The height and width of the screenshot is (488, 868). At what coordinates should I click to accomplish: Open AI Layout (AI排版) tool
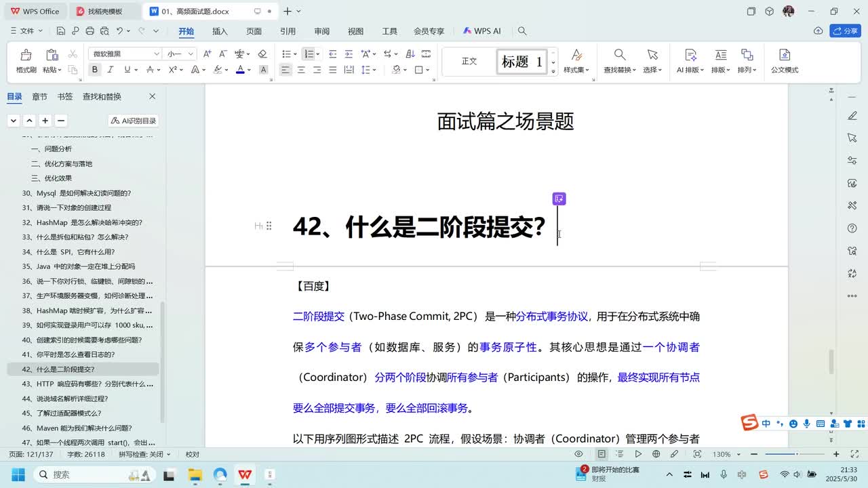pos(690,61)
